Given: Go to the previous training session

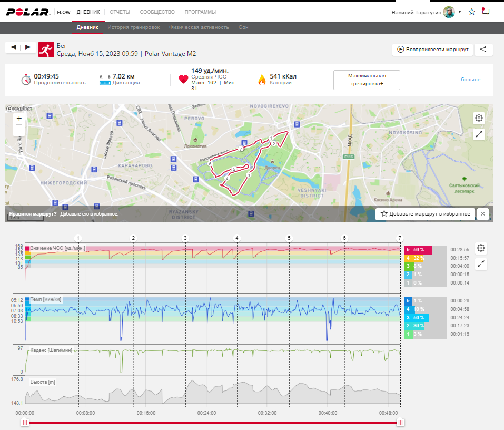Looking at the screenshot, I should click(x=13, y=47).
